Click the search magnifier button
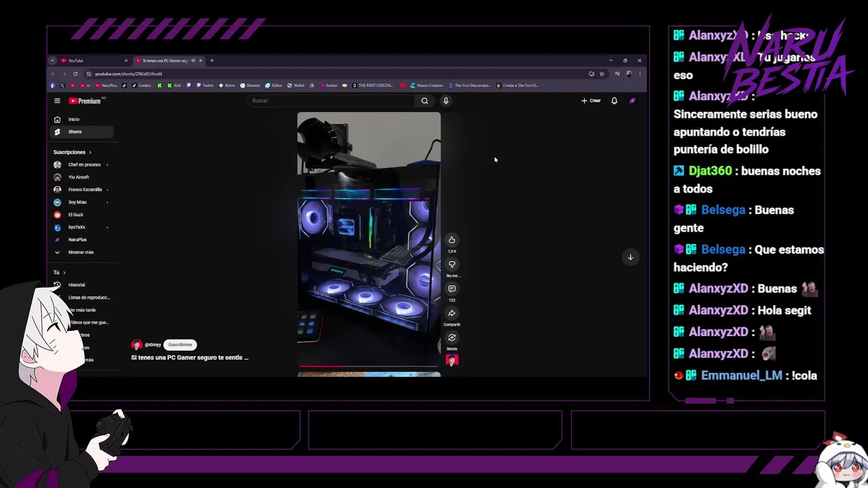Screen dimensions: 868x488 tap(425, 101)
